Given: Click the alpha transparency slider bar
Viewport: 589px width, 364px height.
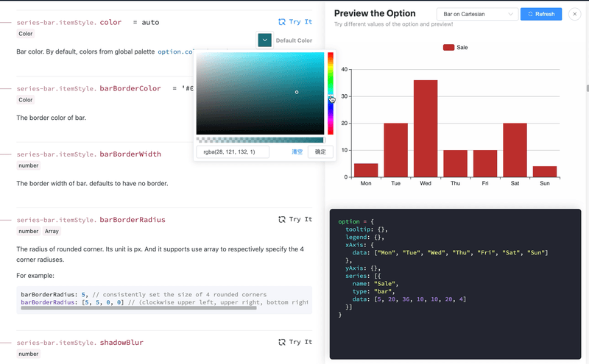Looking at the screenshot, I should click(x=260, y=140).
